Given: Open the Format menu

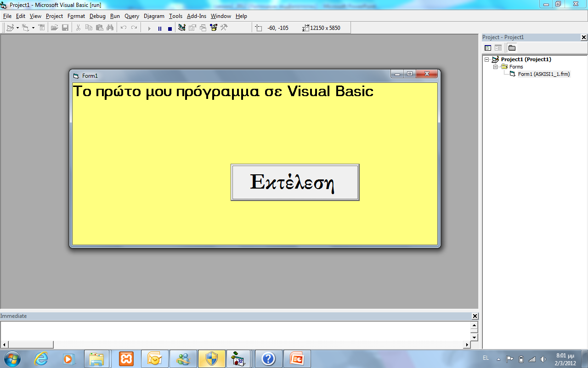Looking at the screenshot, I should coord(76,16).
